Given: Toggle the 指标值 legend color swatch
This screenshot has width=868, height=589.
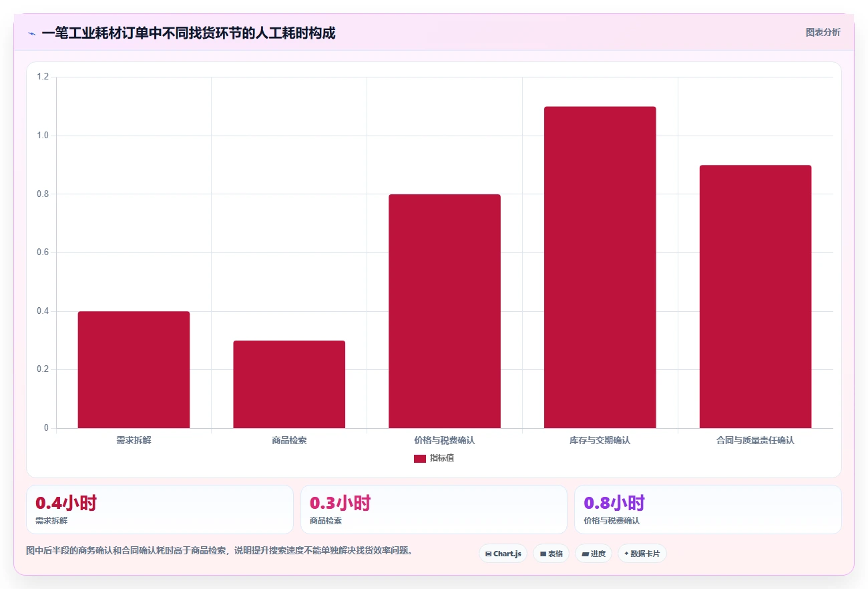Looking at the screenshot, I should [x=419, y=459].
